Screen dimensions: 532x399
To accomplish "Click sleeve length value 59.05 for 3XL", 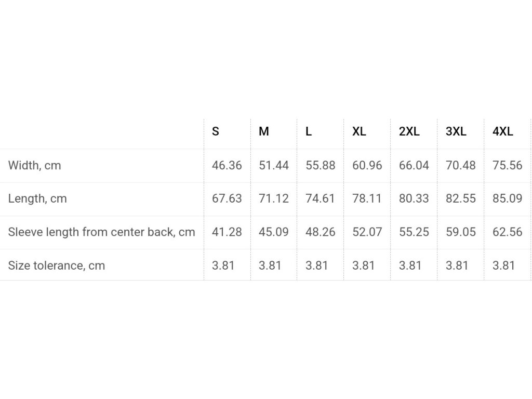I will coord(461,232).
